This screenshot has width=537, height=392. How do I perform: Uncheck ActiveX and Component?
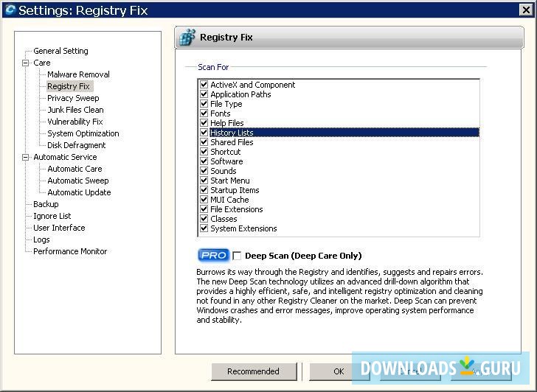(x=204, y=84)
